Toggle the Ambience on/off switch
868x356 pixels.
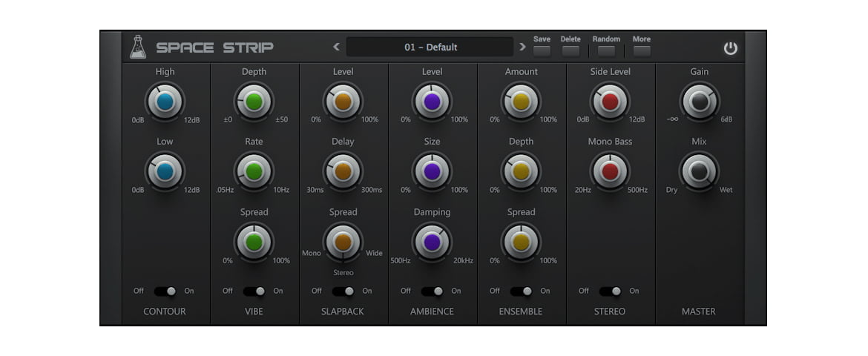[433, 291]
